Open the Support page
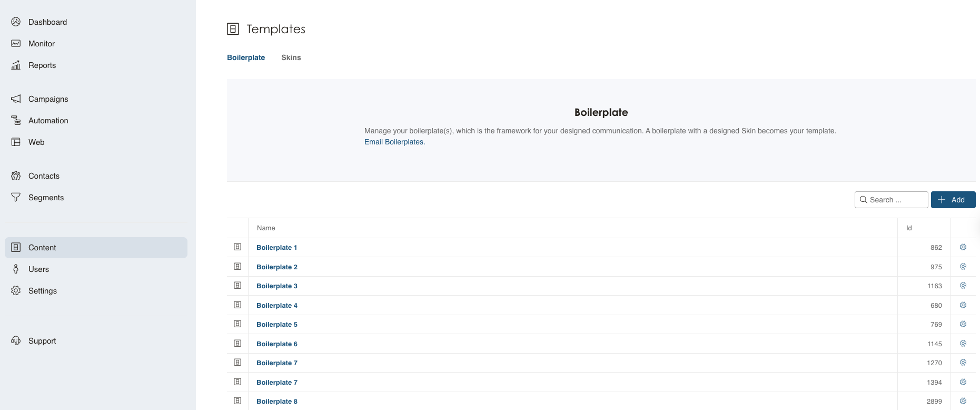This screenshot has height=410, width=980. 42,341
